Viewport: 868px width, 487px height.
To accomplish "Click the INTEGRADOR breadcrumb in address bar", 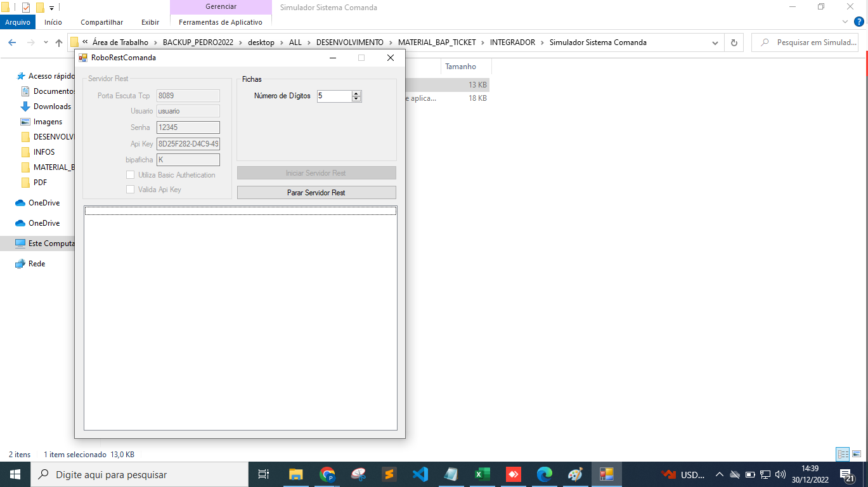I will [512, 42].
